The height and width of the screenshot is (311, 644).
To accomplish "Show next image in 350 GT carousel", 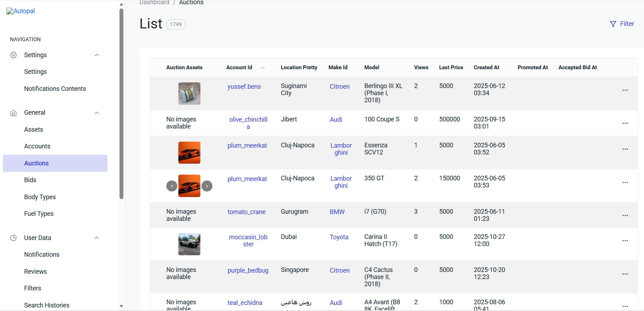I will (207, 186).
